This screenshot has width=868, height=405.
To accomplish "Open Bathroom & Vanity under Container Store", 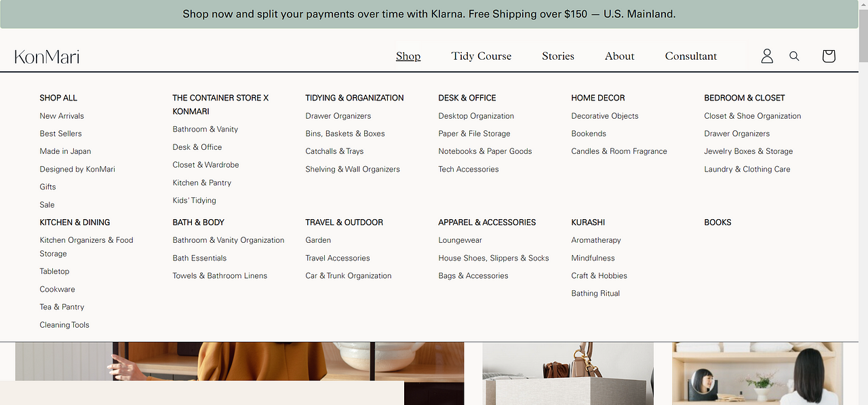I will 205,129.
